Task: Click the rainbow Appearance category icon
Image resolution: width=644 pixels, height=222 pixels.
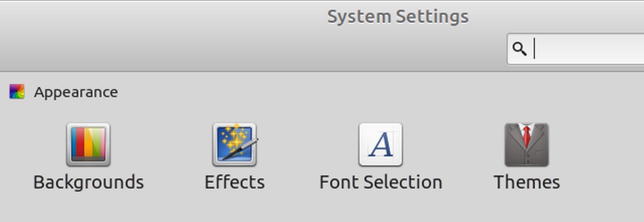Action: (x=17, y=92)
